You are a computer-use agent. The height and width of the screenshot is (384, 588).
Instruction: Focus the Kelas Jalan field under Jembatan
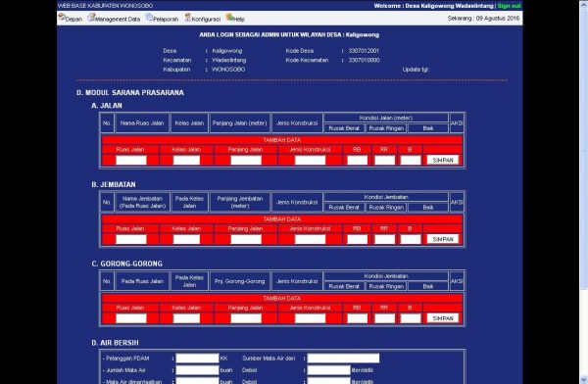(x=186, y=239)
